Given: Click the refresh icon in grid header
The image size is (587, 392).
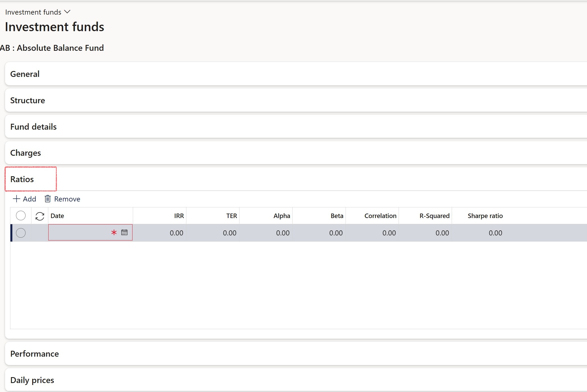Looking at the screenshot, I should 40,216.
